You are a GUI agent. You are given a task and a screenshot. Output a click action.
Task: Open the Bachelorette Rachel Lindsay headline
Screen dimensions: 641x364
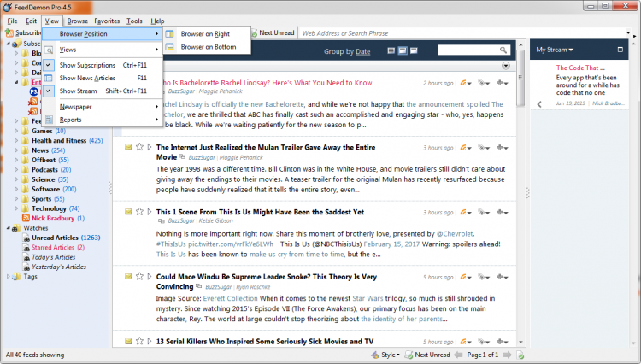[x=268, y=83]
